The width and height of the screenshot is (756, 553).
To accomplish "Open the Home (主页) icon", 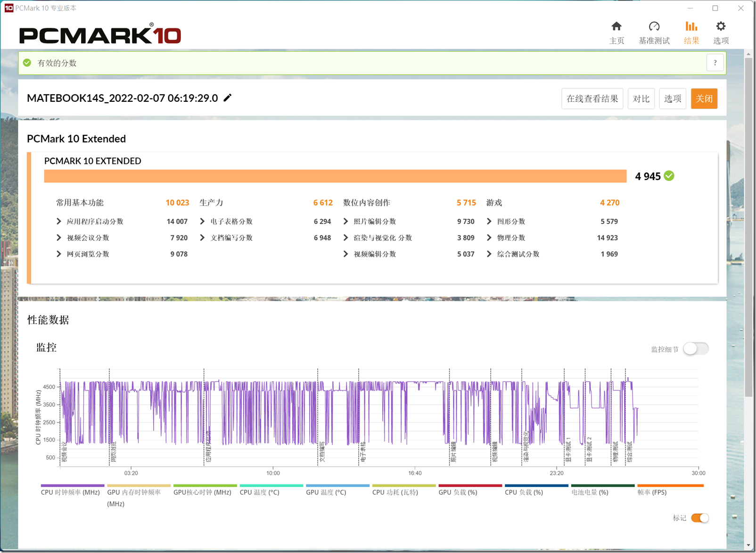I will click(x=616, y=27).
